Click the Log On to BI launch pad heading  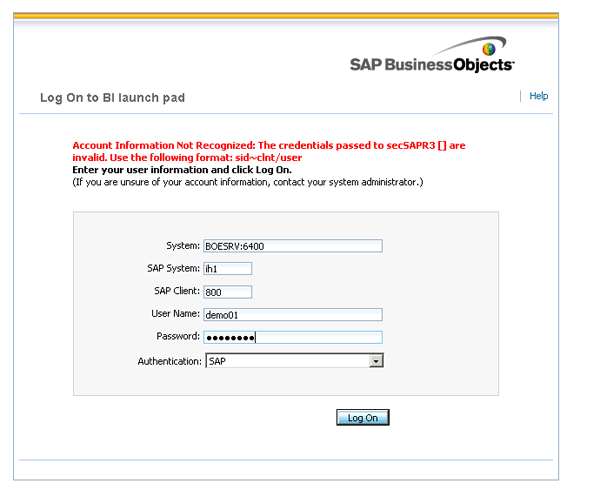pyautogui.click(x=112, y=98)
